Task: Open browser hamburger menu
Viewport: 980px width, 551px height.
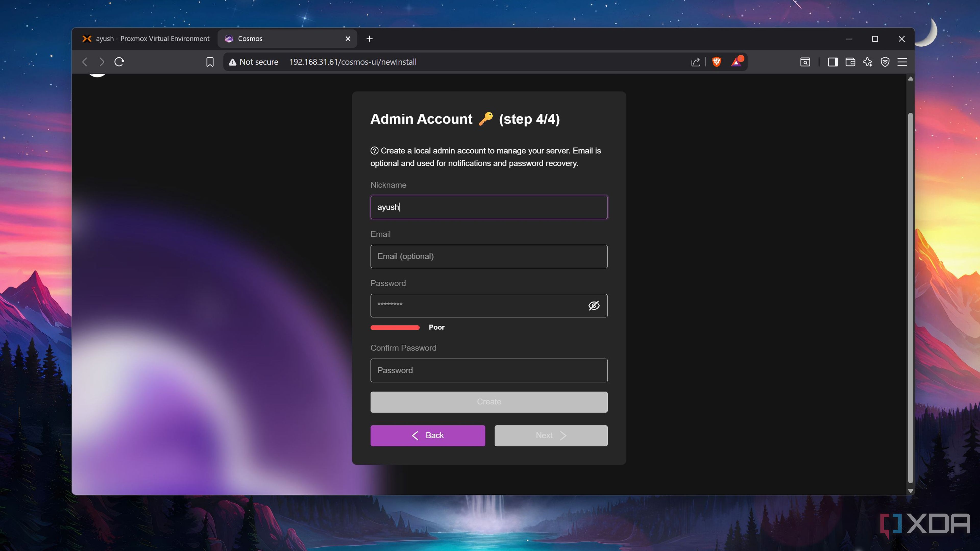Action: (902, 62)
